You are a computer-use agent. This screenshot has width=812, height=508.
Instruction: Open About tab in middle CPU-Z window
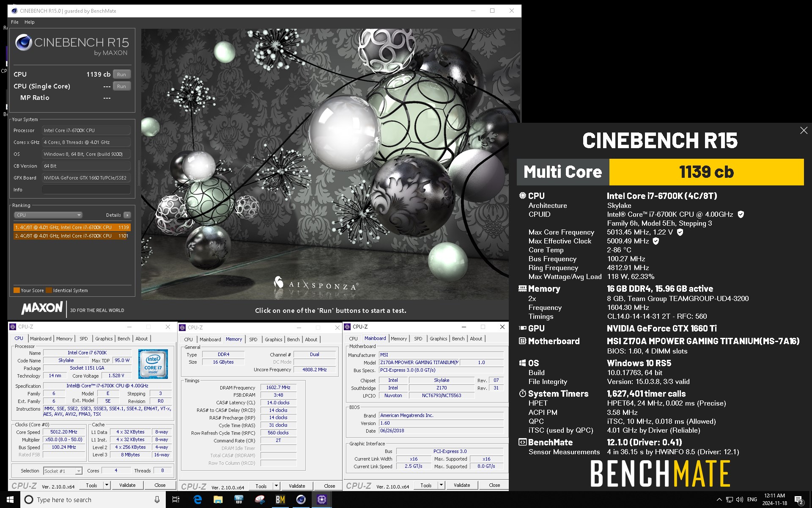click(x=311, y=340)
